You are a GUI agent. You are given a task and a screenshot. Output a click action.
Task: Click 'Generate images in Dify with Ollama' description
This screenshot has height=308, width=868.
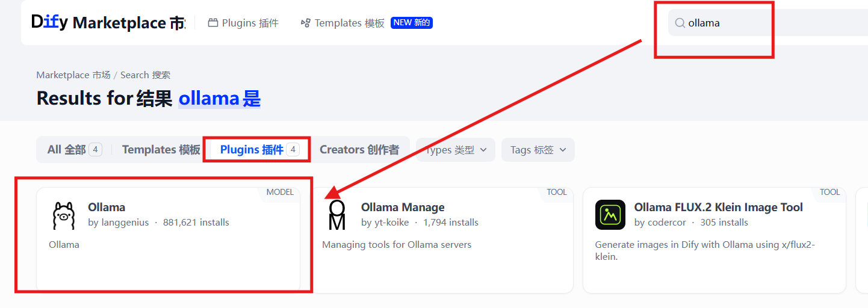[x=705, y=250]
